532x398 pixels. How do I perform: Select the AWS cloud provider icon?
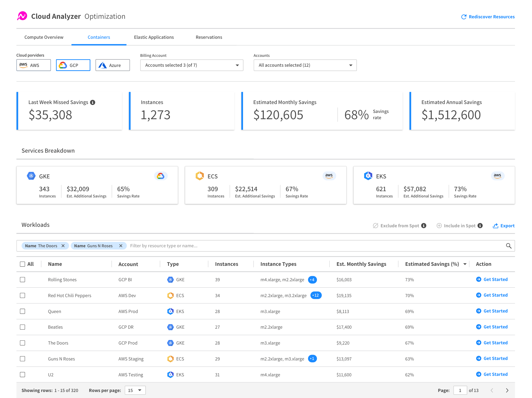tap(23, 65)
